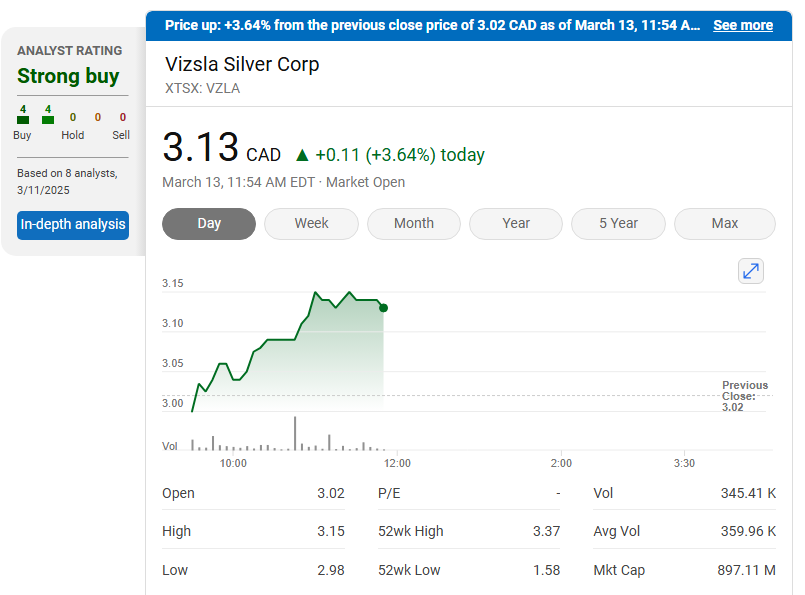Switch to the Week chart view
805x595 pixels.
coord(311,224)
